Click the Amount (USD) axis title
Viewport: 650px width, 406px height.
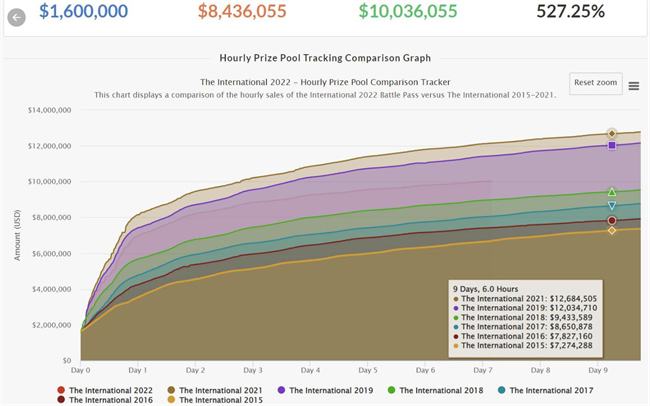click(x=17, y=236)
